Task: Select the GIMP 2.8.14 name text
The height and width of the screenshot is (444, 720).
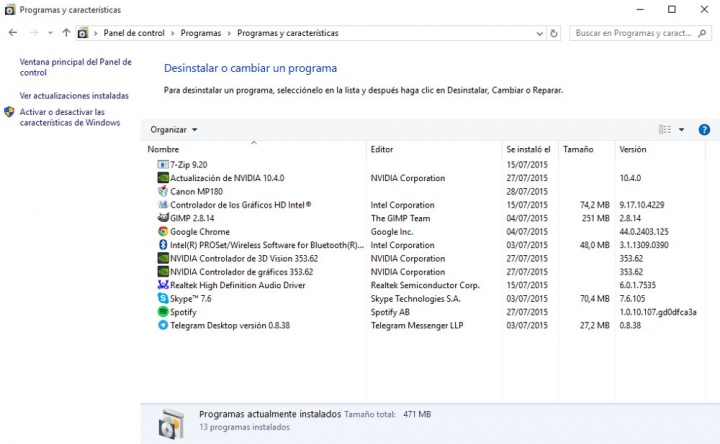Action: 192,218
